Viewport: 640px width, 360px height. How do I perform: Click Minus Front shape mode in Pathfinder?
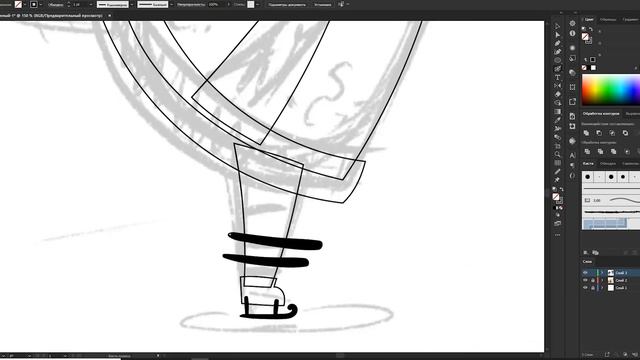pos(599,133)
